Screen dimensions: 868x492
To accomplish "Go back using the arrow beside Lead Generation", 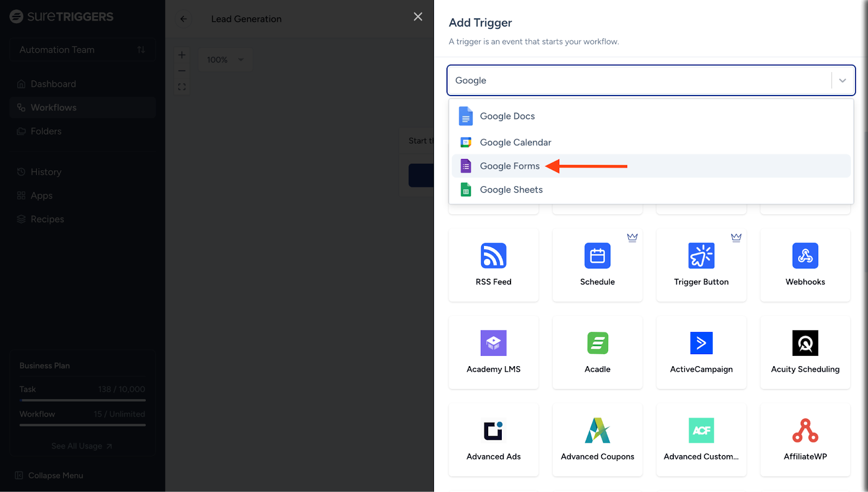I will click(183, 19).
